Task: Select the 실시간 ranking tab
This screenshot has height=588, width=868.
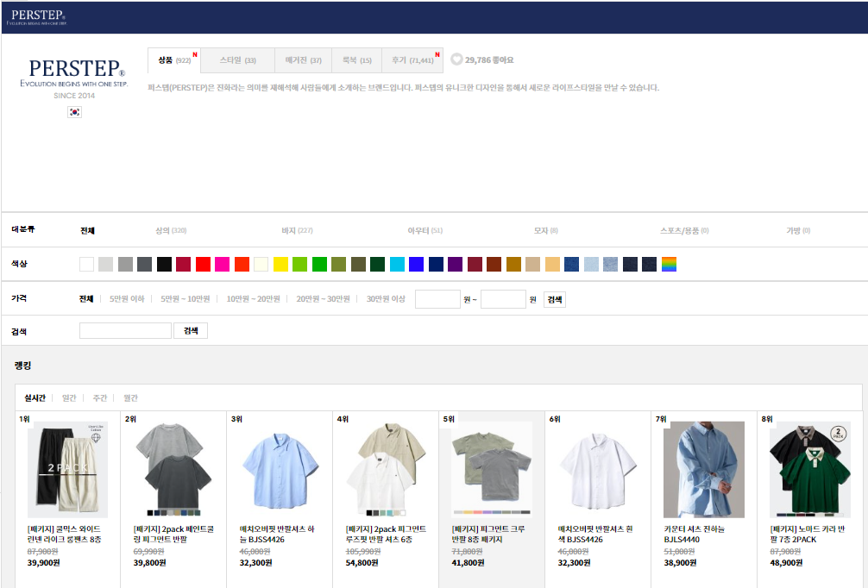Action: click(35, 398)
